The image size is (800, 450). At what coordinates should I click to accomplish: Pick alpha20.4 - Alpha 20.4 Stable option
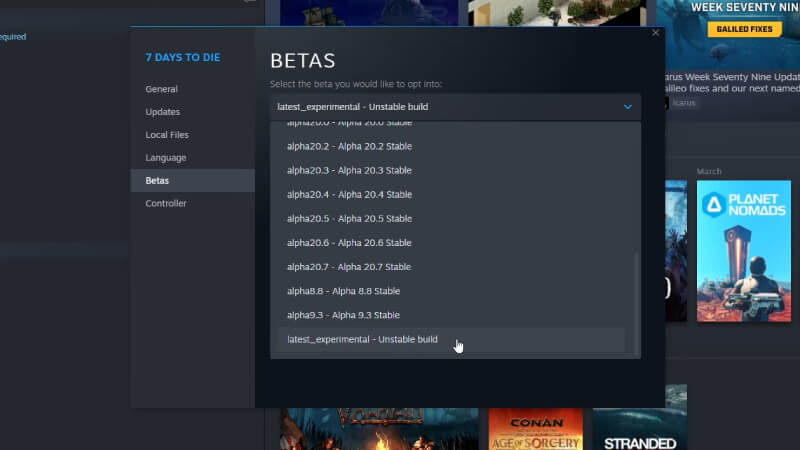[349, 195]
